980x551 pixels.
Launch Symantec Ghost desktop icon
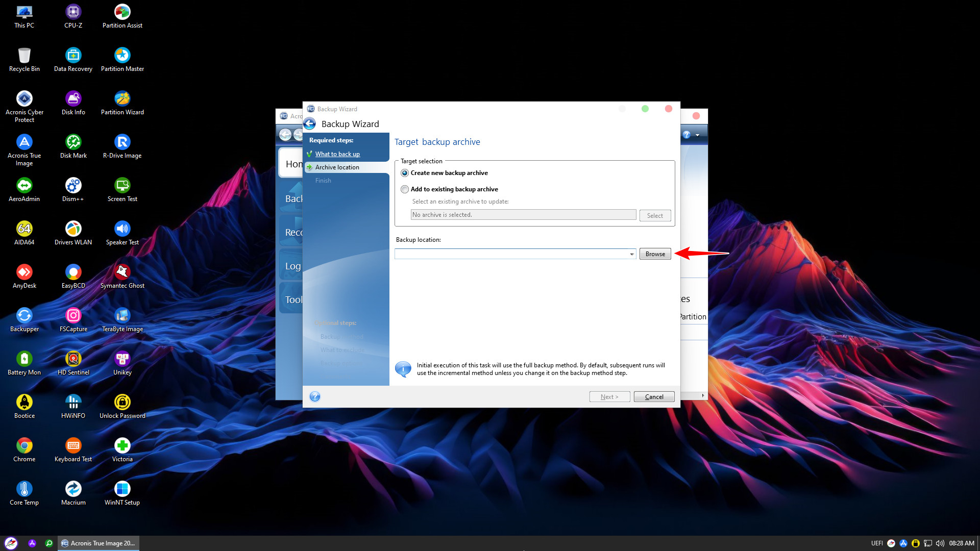pos(122,273)
